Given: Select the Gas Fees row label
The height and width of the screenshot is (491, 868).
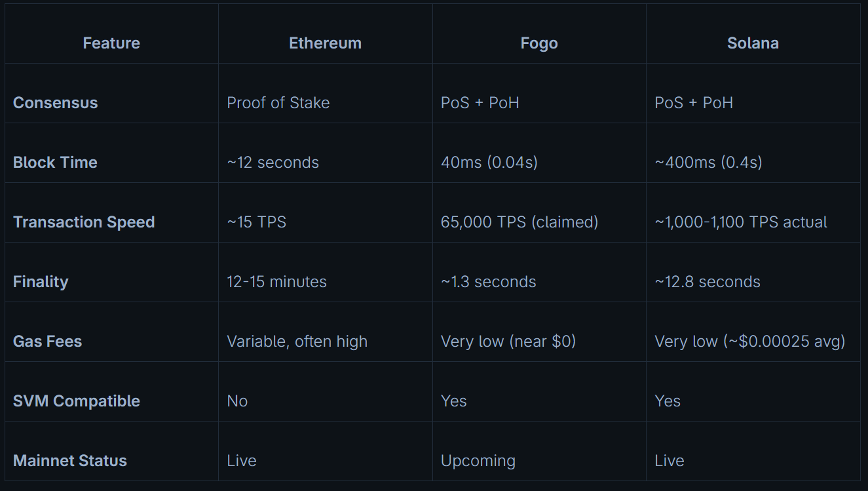Looking at the screenshot, I should (48, 342).
